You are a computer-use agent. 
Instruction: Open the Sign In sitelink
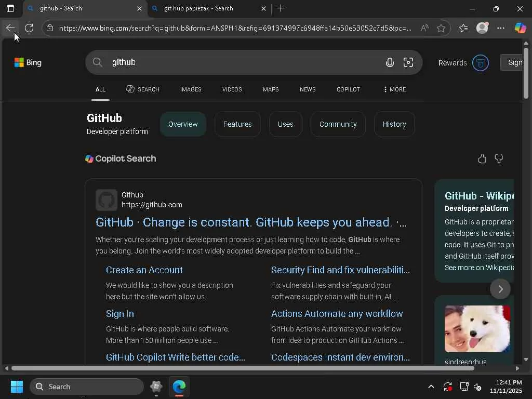(x=120, y=314)
